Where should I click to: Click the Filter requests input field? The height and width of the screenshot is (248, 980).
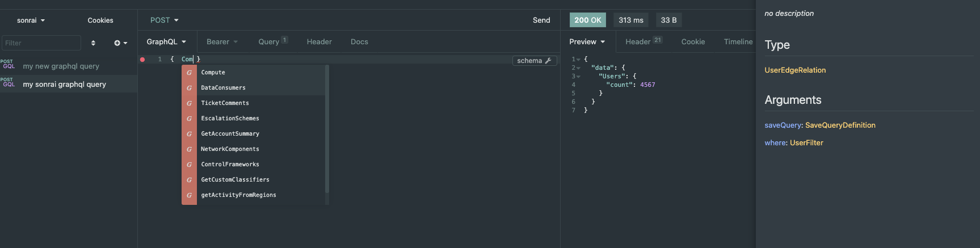[x=41, y=43]
